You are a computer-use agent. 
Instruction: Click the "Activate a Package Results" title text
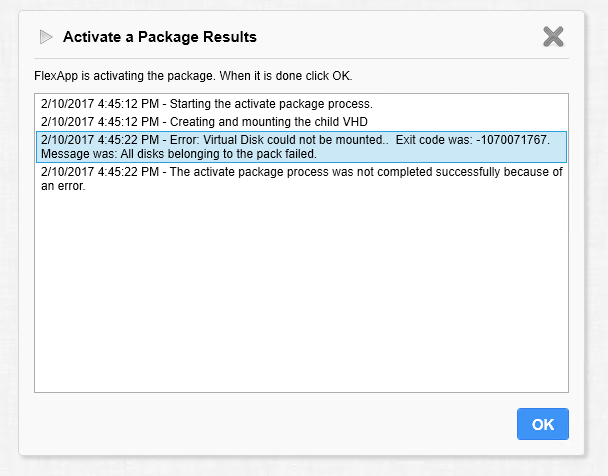tap(159, 37)
